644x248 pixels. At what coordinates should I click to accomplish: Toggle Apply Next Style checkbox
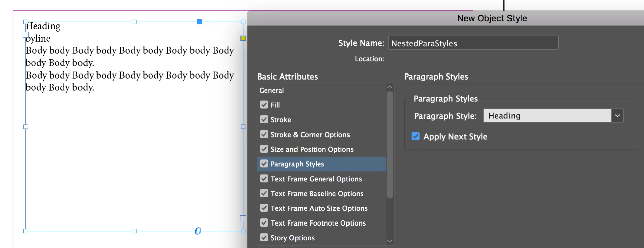pos(416,136)
